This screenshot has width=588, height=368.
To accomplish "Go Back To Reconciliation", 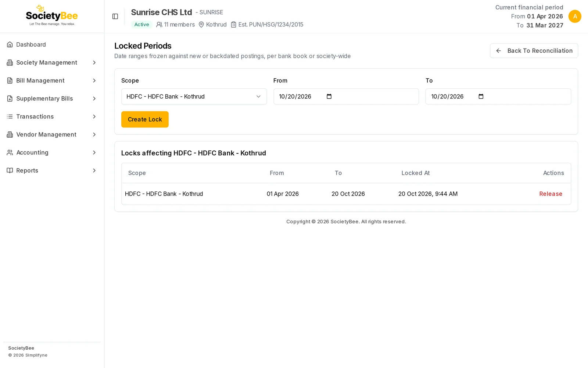I will pos(534,51).
